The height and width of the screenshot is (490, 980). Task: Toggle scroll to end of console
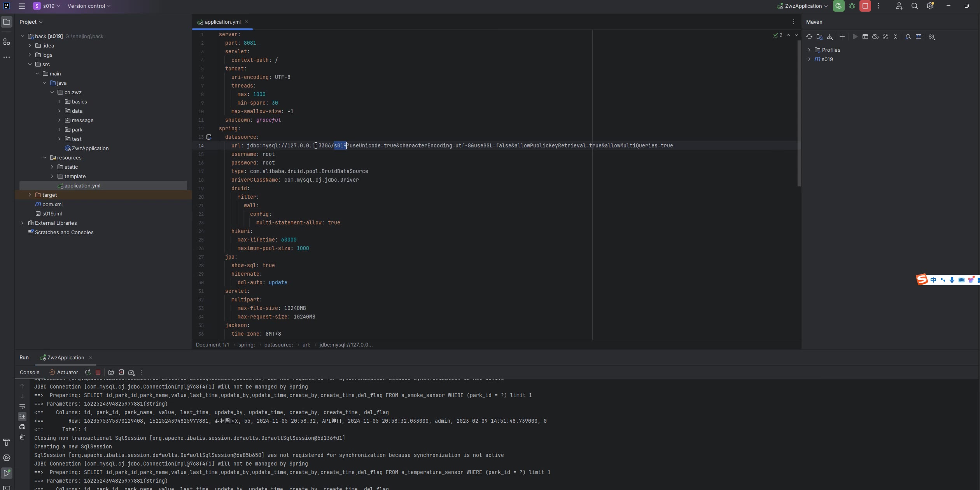[x=22, y=416]
